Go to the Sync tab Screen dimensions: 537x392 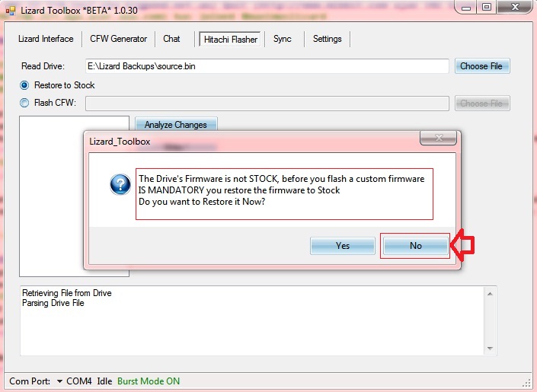282,39
